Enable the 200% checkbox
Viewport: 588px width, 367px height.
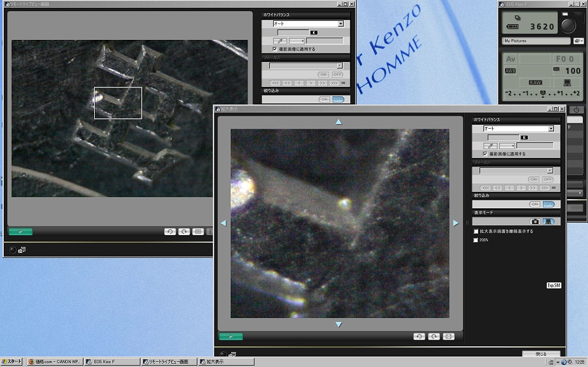pos(476,240)
